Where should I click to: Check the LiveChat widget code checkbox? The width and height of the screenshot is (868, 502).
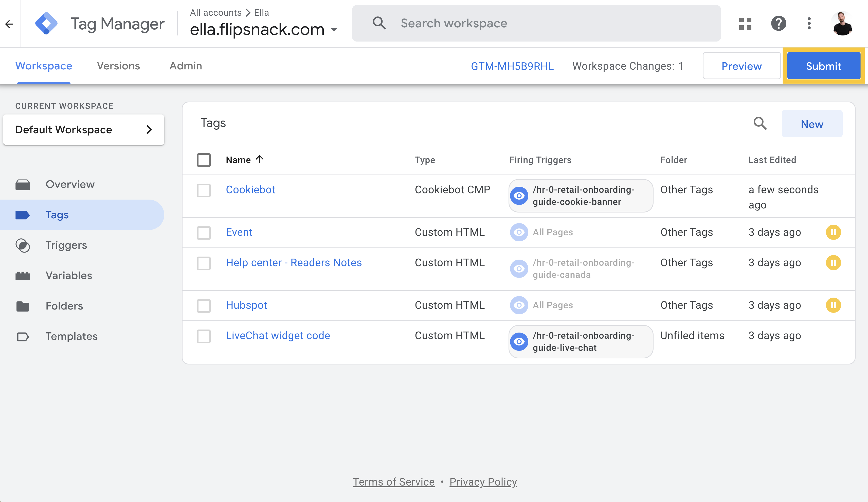coord(204,336)
